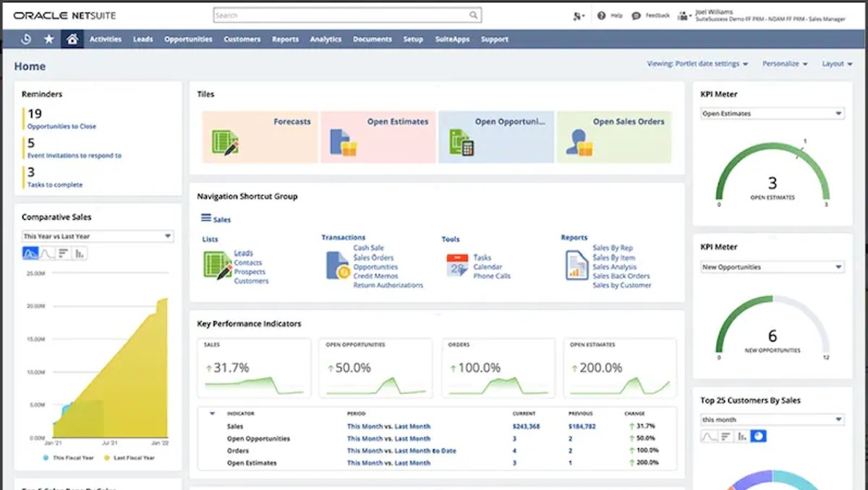Click the Open Sales Orders tile icon
Screen dimensions: 868x490
point(579,142)
